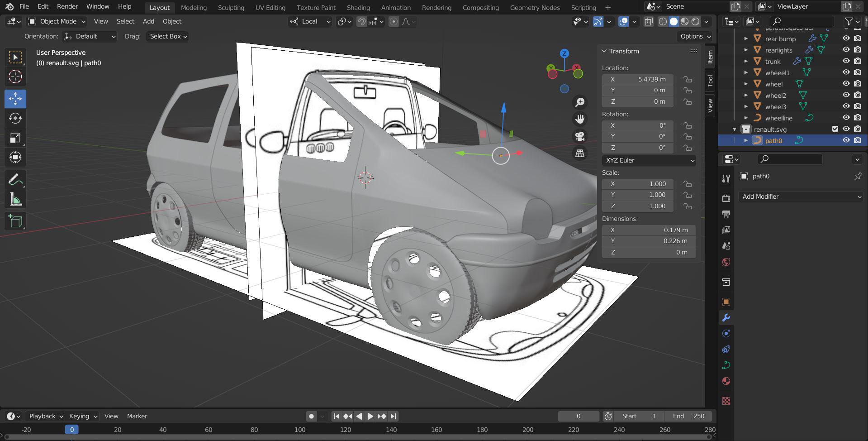The height and width of the screenshot is (441, 868).
Task: Click the zoom magnifier icon in the viewport
Action: (579, 101)
